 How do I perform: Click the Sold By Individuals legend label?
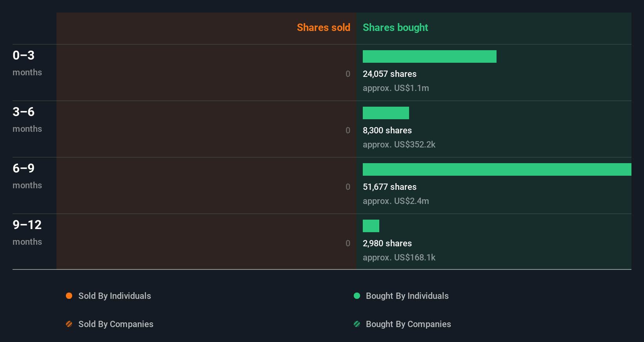click(115, 296)
